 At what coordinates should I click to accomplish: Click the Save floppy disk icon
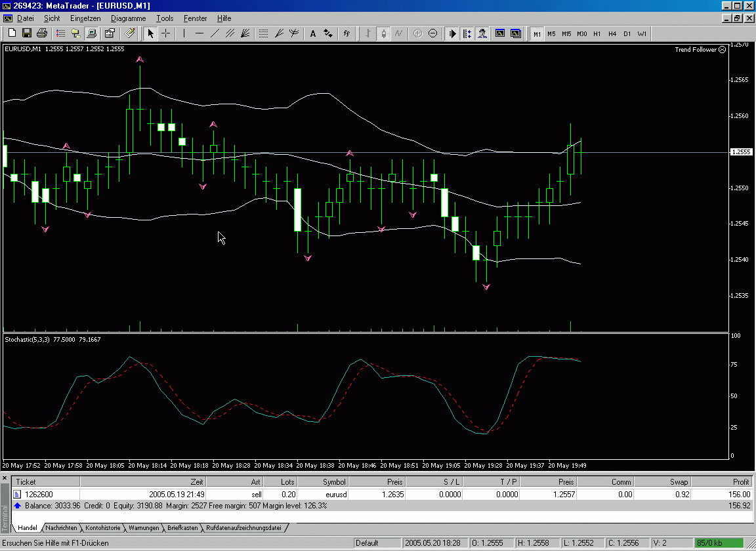(27, 33)
